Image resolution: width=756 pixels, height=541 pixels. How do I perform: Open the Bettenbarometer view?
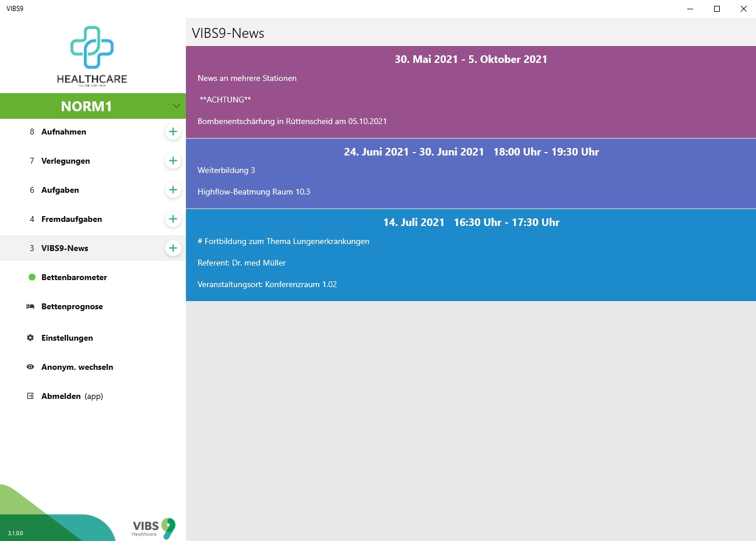point(93,277)
